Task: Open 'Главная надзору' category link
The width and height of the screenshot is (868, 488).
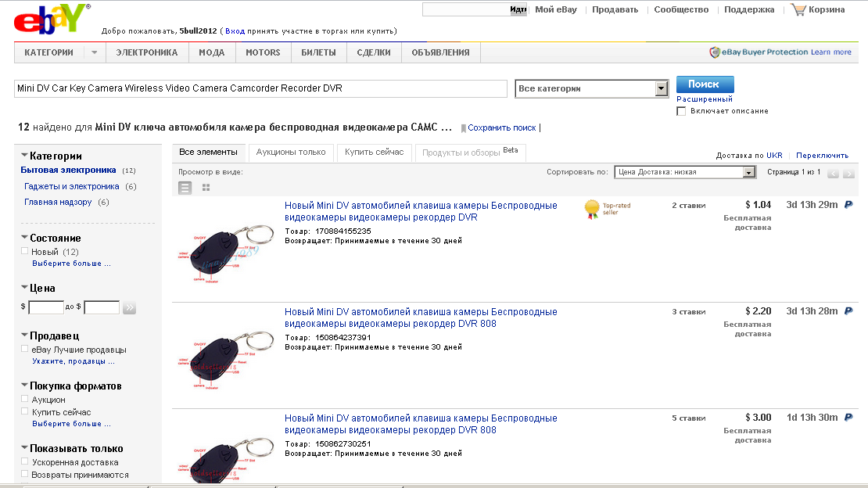Action: (x=58, y=203)
